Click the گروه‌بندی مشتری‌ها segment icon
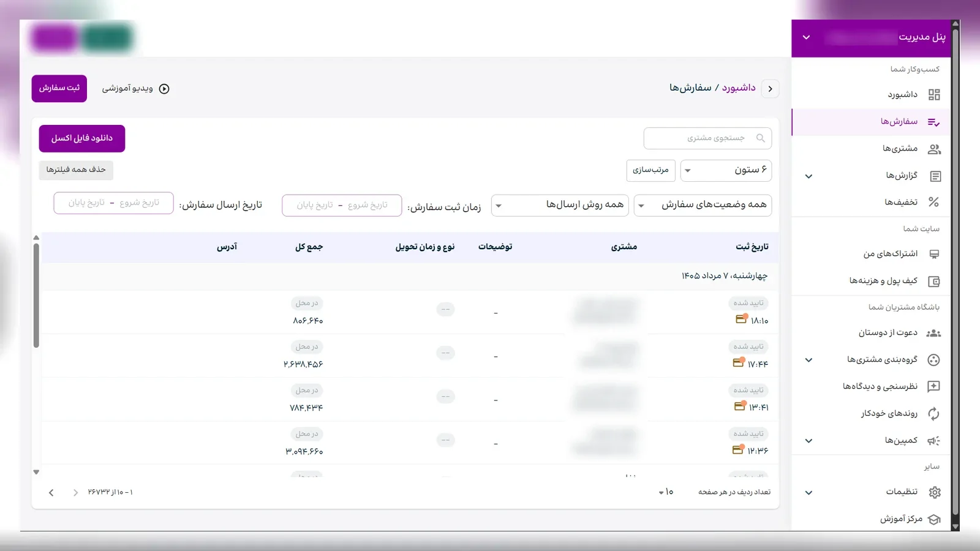This screenshot has height=551, width=980. point(933,360)
